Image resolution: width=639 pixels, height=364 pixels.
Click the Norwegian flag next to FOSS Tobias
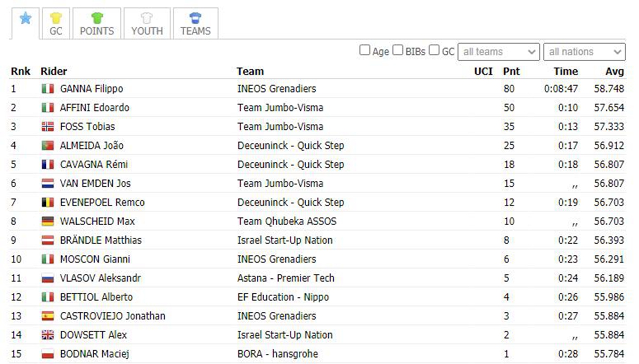point(48,127)
